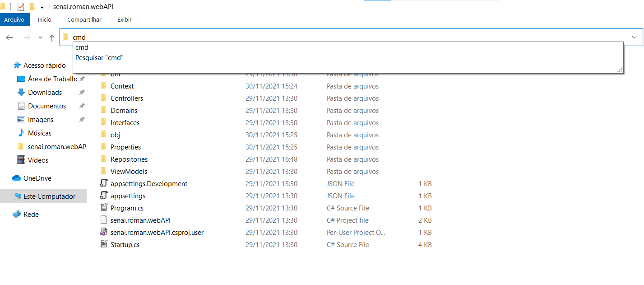Click the Repositories folder icon
Screen dimensions: 644x285
click(103, 159)
